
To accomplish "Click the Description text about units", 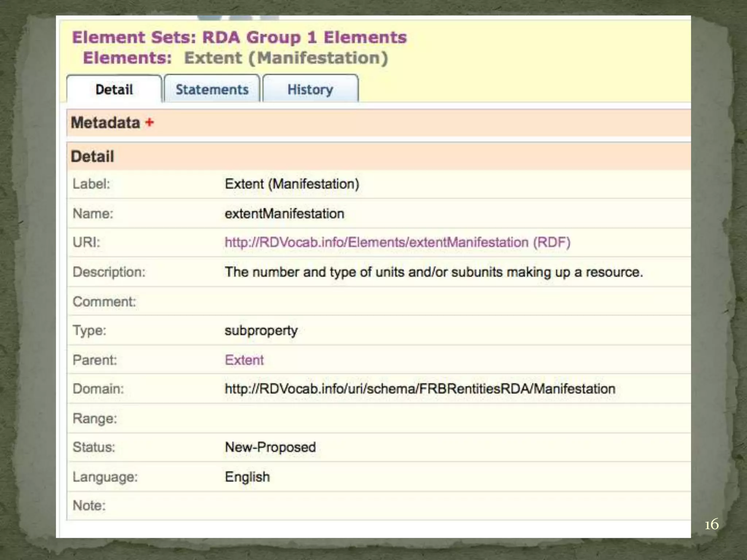I will (x=433, y=272).
